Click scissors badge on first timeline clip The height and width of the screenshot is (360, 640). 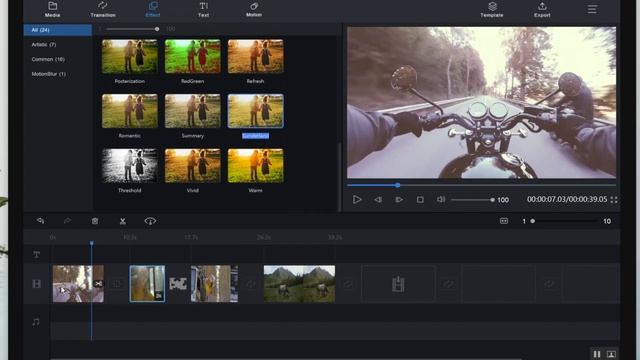98,284
